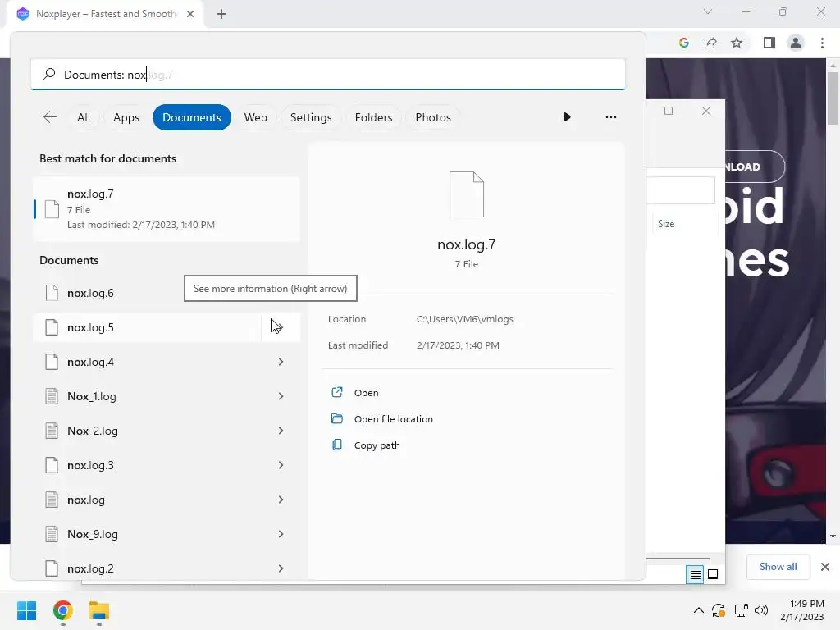Expand details for nox.log.4
The width and height of the screenshot is (840, 630).
point(281,362)
